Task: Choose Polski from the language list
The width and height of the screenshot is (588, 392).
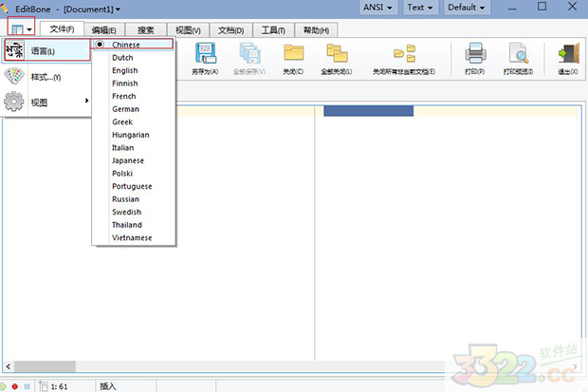Action: point(134,173)
